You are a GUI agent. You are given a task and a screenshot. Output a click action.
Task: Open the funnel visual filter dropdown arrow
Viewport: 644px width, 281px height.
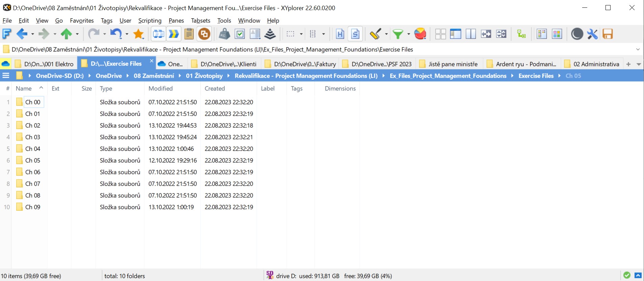[x=408, y=34]
